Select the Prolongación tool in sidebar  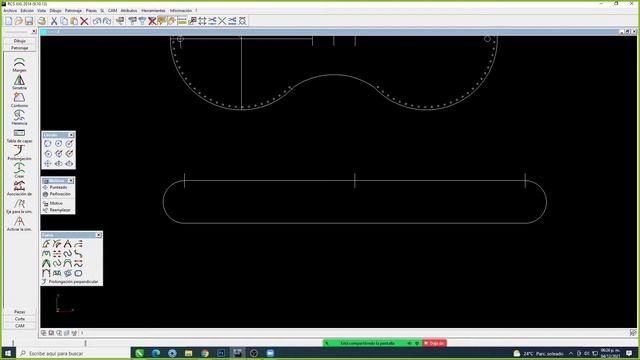click(x=19, y=153)
